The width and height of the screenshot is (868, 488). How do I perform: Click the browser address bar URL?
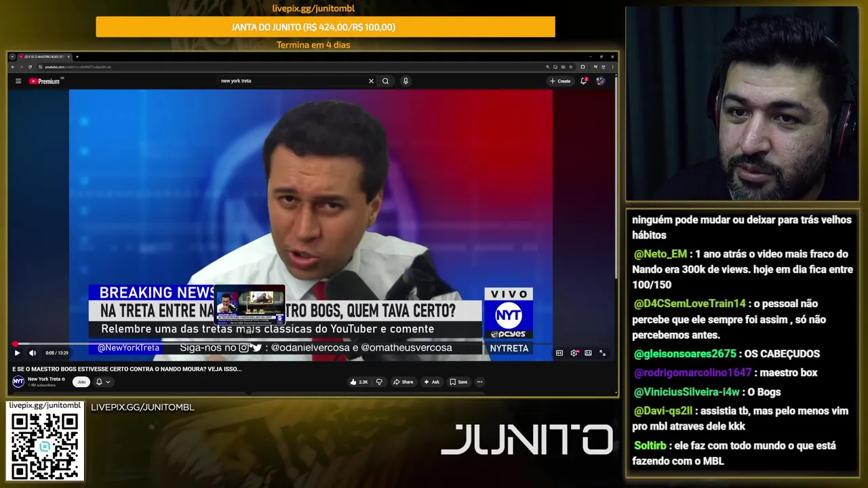pyautogui.click(x=77, y=66)
